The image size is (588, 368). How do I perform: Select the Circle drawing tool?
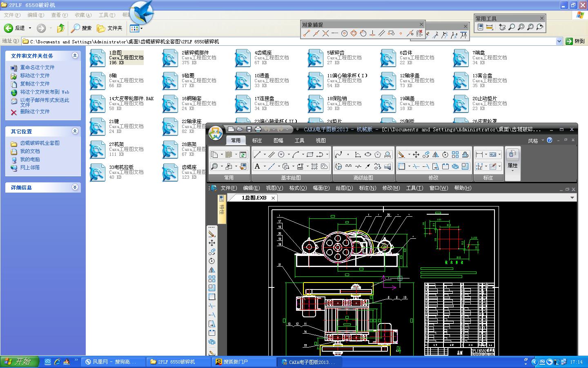click(281, 155)
